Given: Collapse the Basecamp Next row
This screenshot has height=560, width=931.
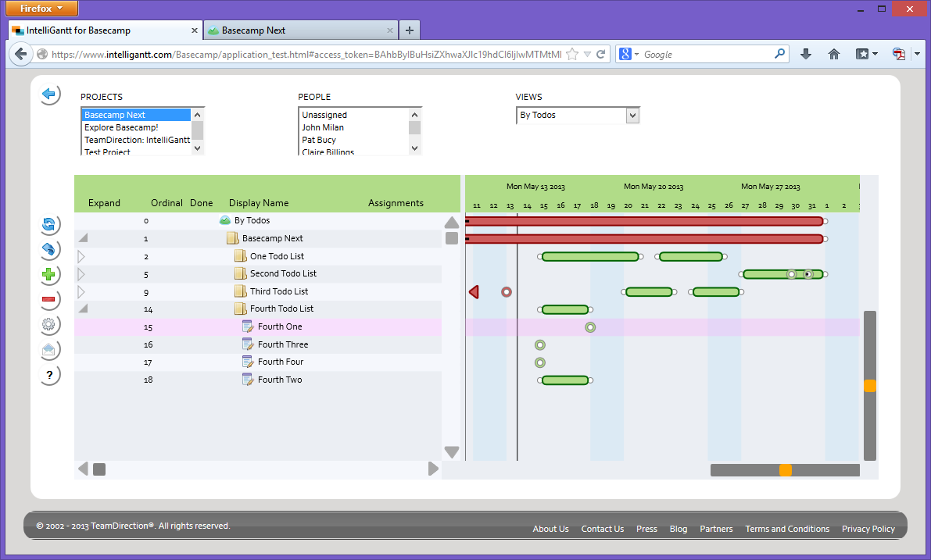Looking at the screenshot, I should [x=83, y=238].
